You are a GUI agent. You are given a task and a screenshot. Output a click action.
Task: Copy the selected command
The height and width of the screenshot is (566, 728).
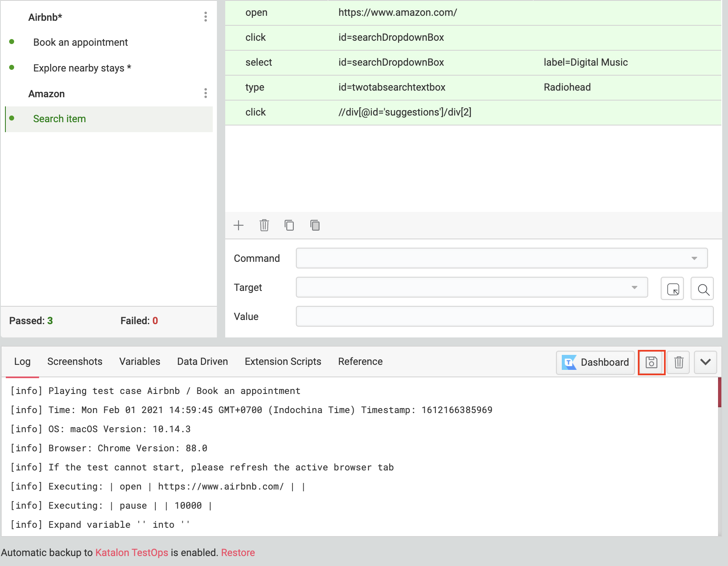pyautogui.click(x=289, y=225)
